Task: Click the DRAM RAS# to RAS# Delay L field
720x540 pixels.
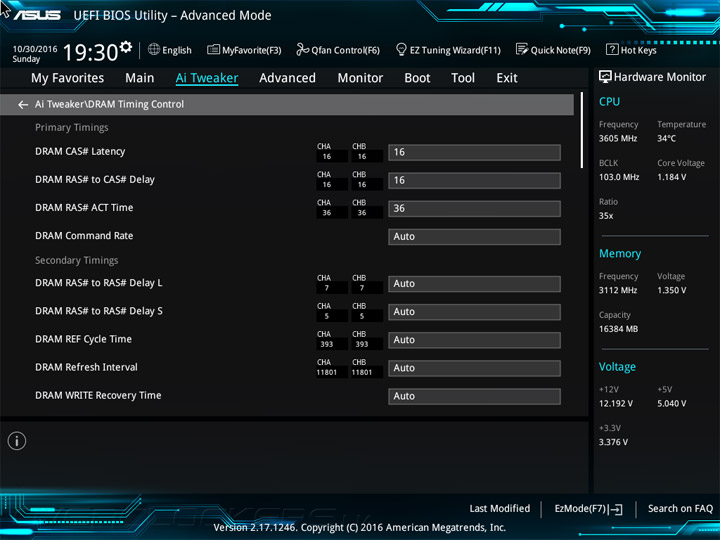Action: pyautogui.click(x=474, y=284)
